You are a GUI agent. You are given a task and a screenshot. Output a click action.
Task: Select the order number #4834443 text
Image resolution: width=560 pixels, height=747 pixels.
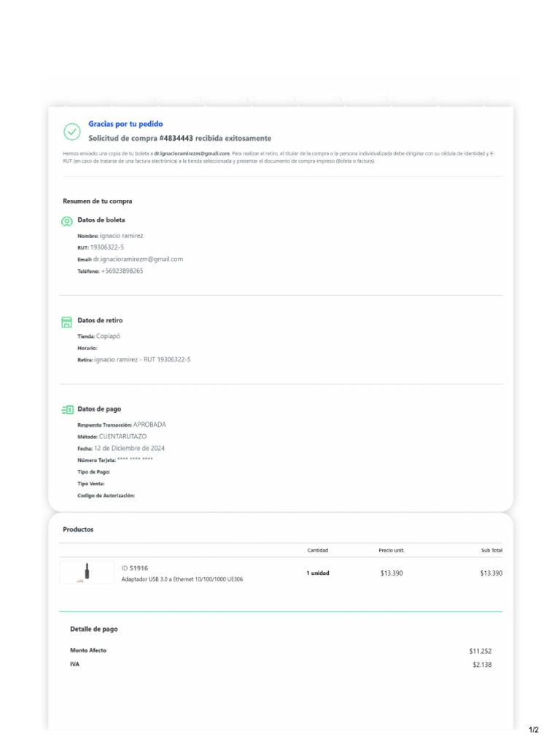[x=176, y=138]
